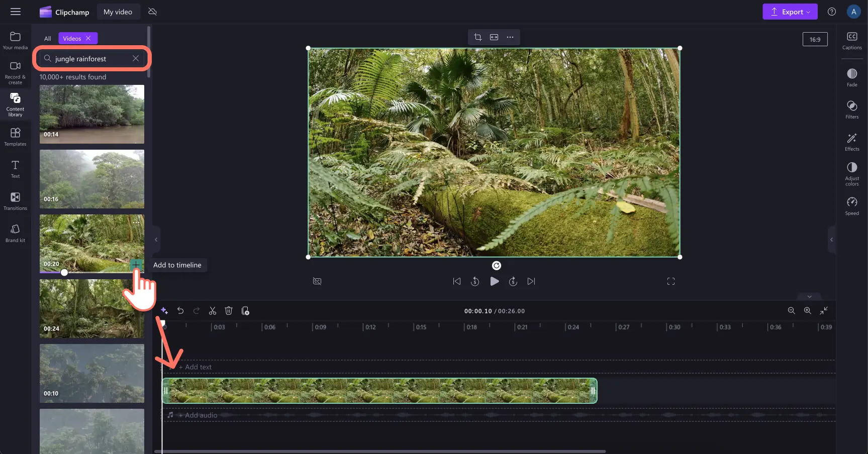This screenshot has width=868, height=454.
Task: Open the help question mark icon
Action: coord(832,12)
